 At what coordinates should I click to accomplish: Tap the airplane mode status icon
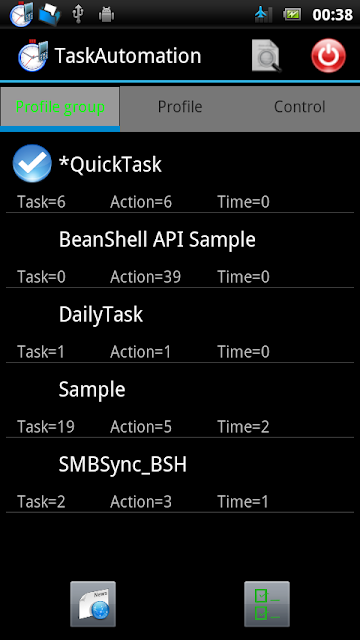coord(263,15)
